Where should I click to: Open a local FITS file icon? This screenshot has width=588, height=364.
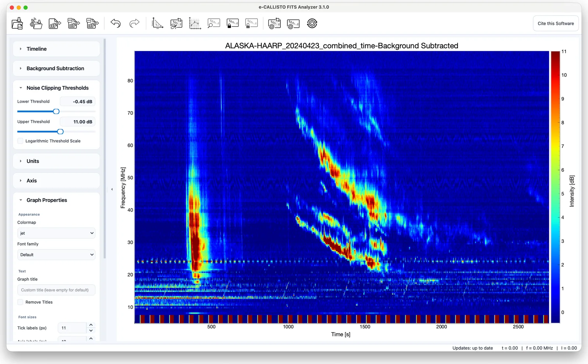click(17, 24)
